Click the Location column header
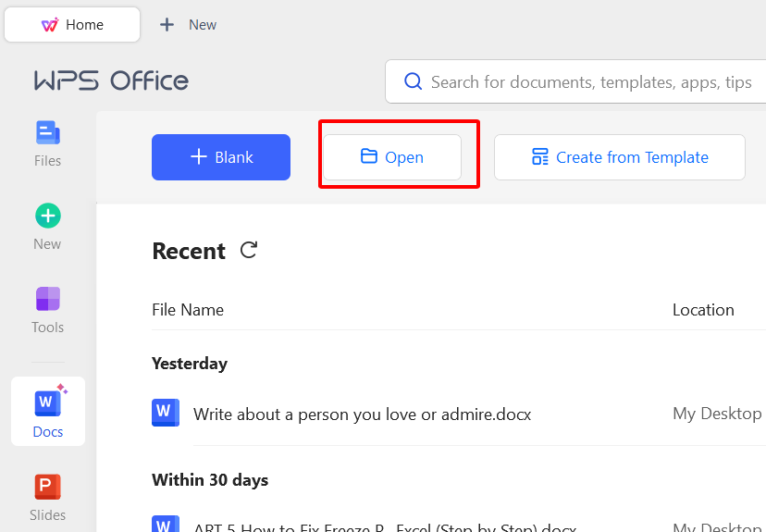The width and height of the screenshot is (766, 532). click(703, 310)
